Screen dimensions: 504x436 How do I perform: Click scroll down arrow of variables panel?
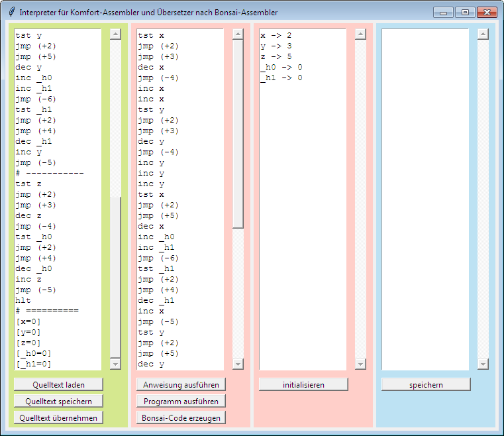361,364
